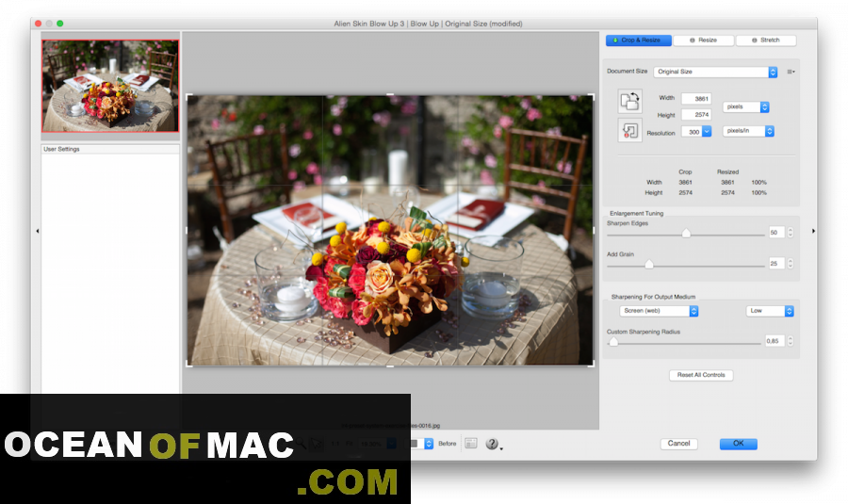Click the Custom Sharpening Radius slider handle
848x504 pixels.
pos(613,341)
